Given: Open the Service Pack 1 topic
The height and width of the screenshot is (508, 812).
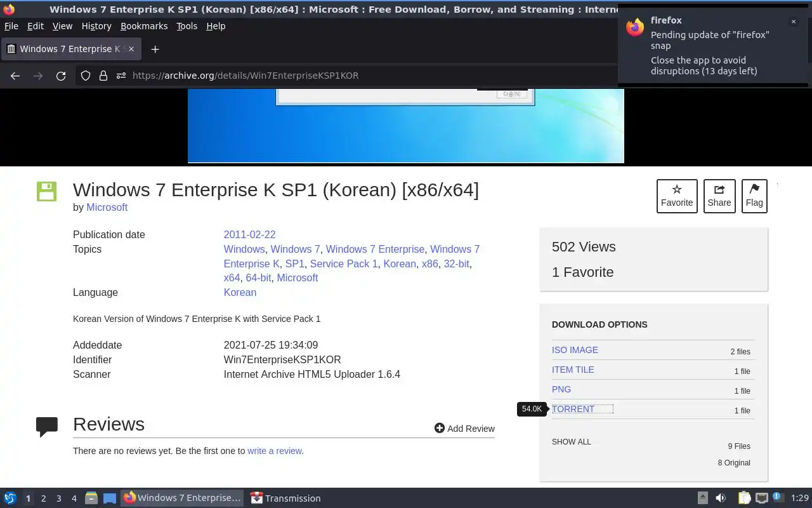Looking at the screenshot, I should (x=344, y=264).
